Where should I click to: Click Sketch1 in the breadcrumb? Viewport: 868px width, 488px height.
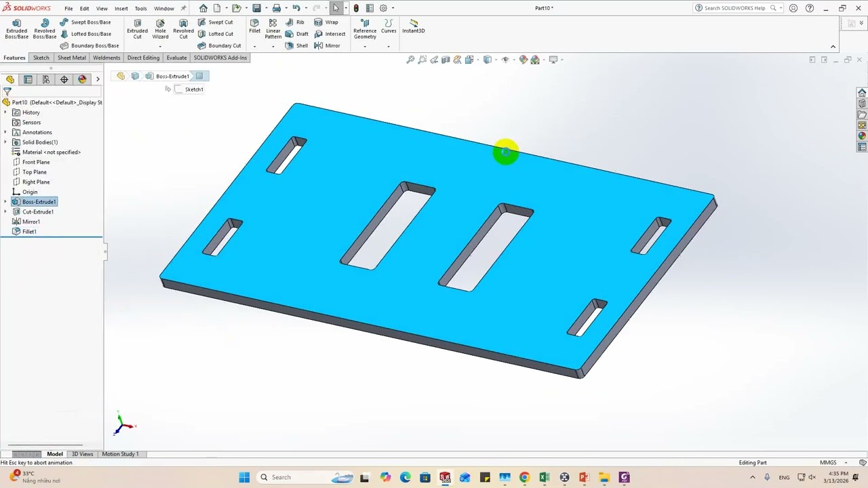click(x=189, y=89)
